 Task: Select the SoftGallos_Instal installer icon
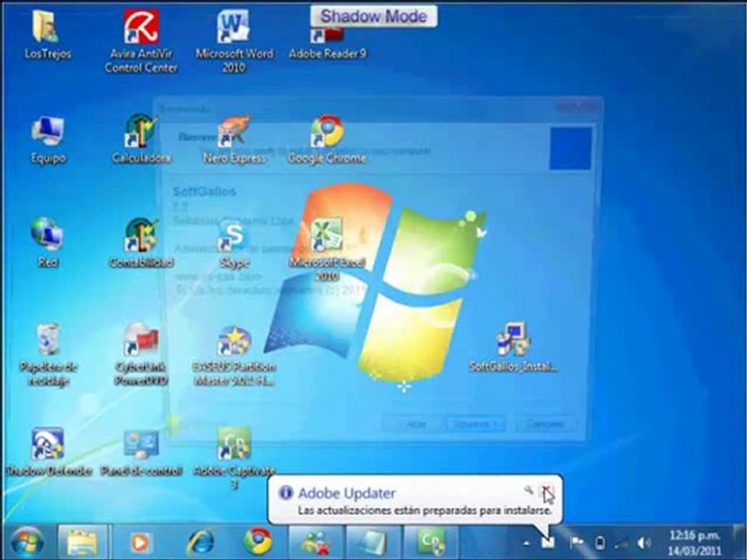[513, 347]
